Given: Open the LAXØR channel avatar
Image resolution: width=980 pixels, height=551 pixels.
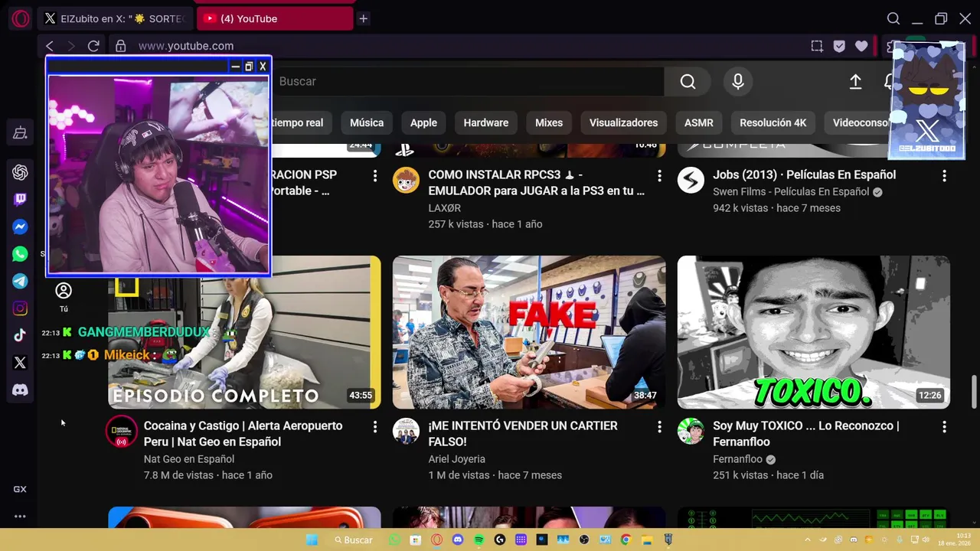Looking at the screenshot, I should (x=406, y=181).
